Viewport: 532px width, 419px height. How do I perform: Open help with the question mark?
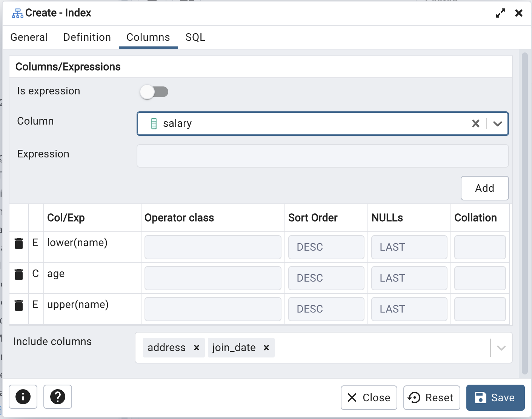point(58,397)
